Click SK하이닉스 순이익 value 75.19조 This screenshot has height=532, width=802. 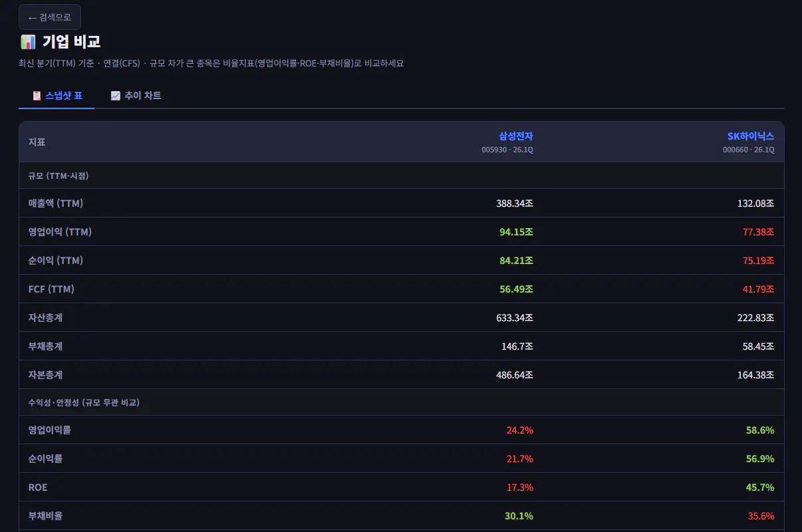click(x=759, y=261)
